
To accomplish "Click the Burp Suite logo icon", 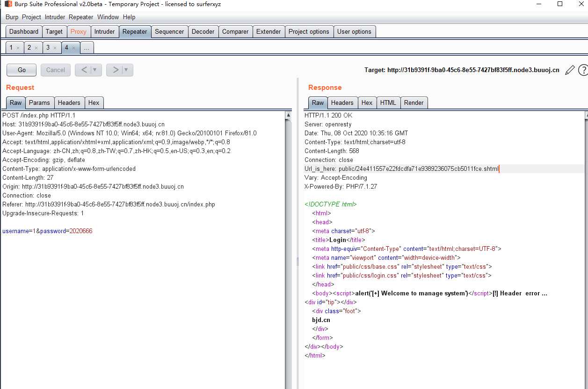I will pyautogui.click(x=8, y=4).
